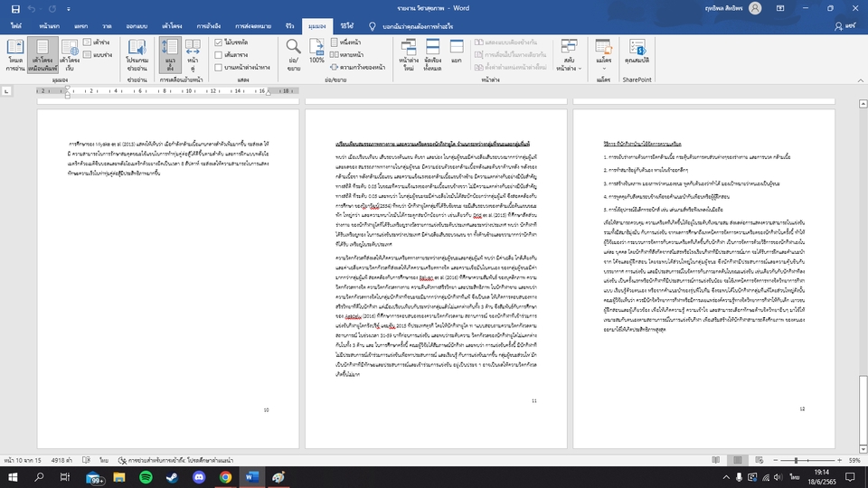Viewport: 868px width, 488px height.
Task: Select Side to Side page movement
Action: point(193,55)
